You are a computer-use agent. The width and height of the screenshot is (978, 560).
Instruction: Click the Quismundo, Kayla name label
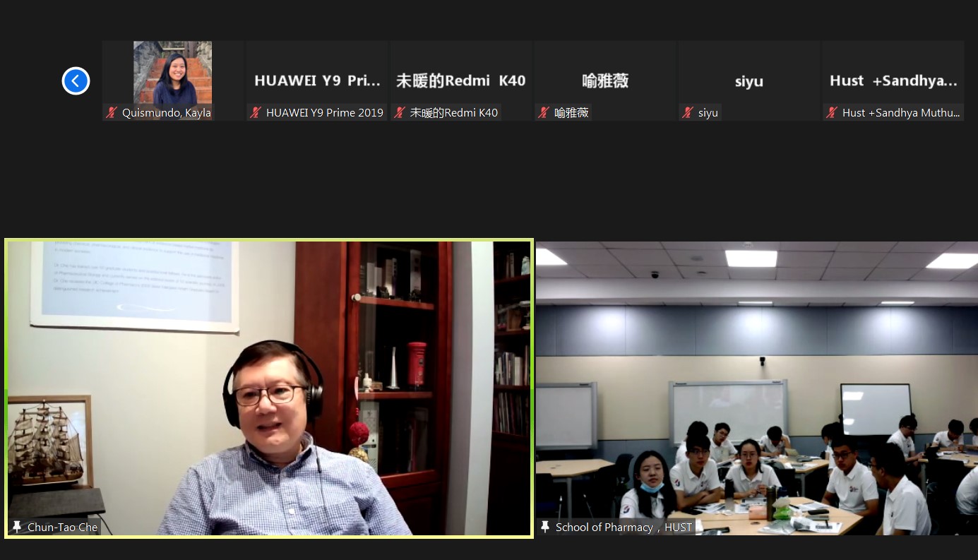coord(167,113)
